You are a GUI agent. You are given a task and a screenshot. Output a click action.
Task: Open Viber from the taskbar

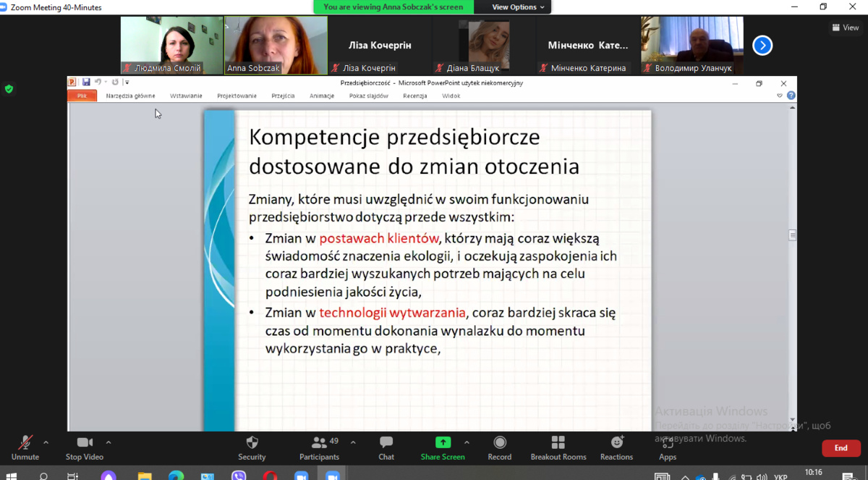239,476
